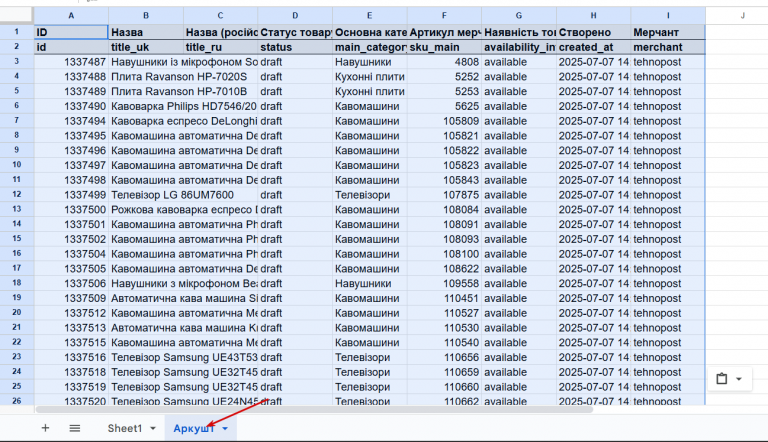
Task: Select row 12 header
Action: [17, 195]
